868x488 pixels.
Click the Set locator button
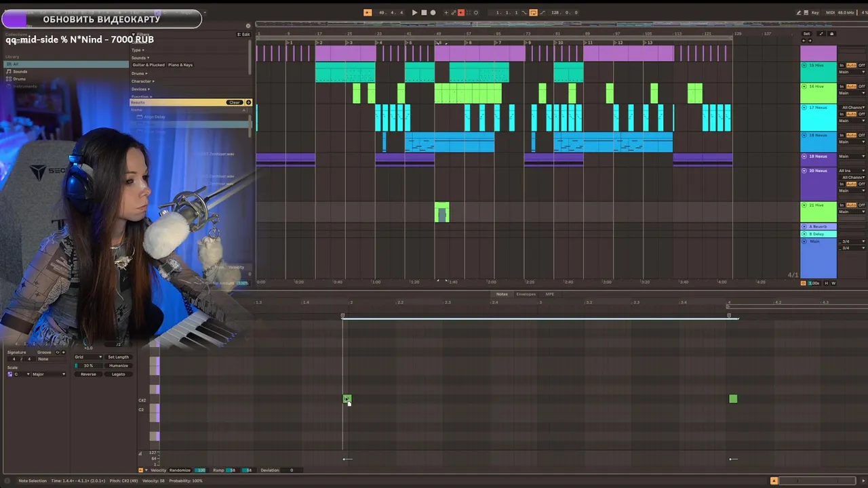(807, 34)
